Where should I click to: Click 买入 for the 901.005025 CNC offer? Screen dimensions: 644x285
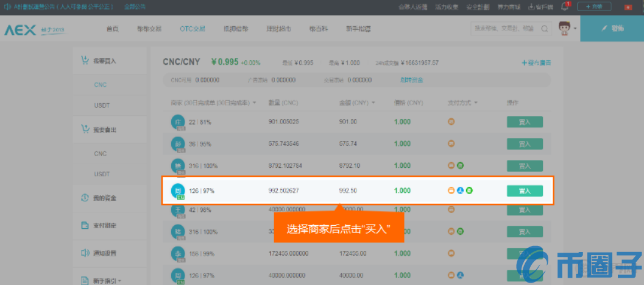click(525, 121)
